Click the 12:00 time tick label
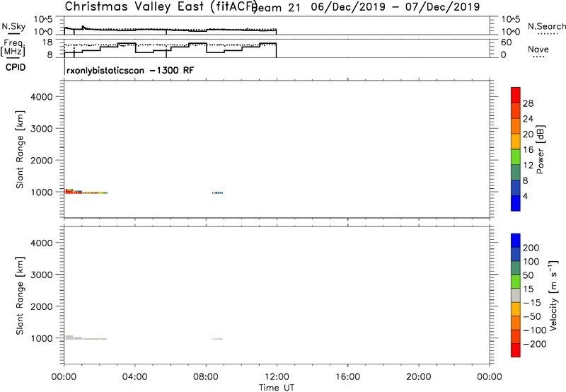This screenshot has width=566, height=392. [x=277, y=377]
